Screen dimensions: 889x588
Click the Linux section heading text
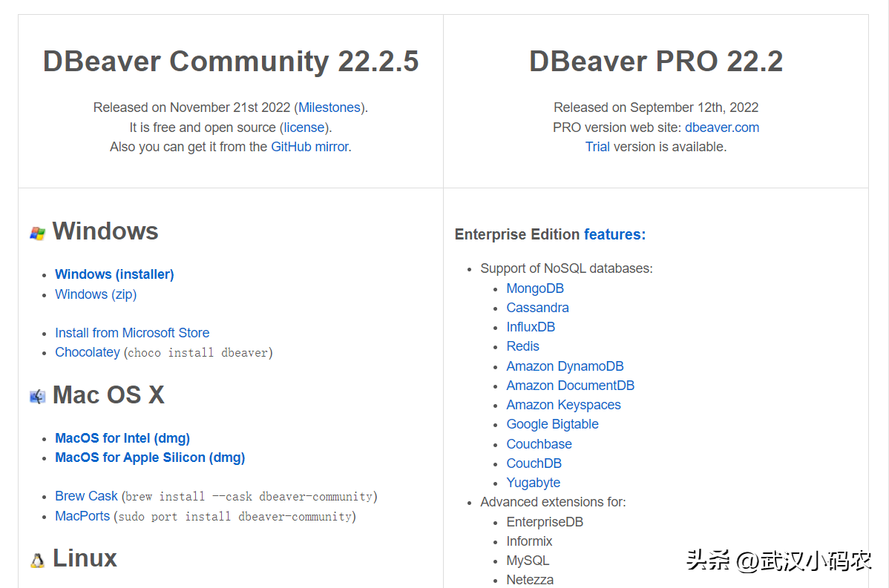click(85, 558)
